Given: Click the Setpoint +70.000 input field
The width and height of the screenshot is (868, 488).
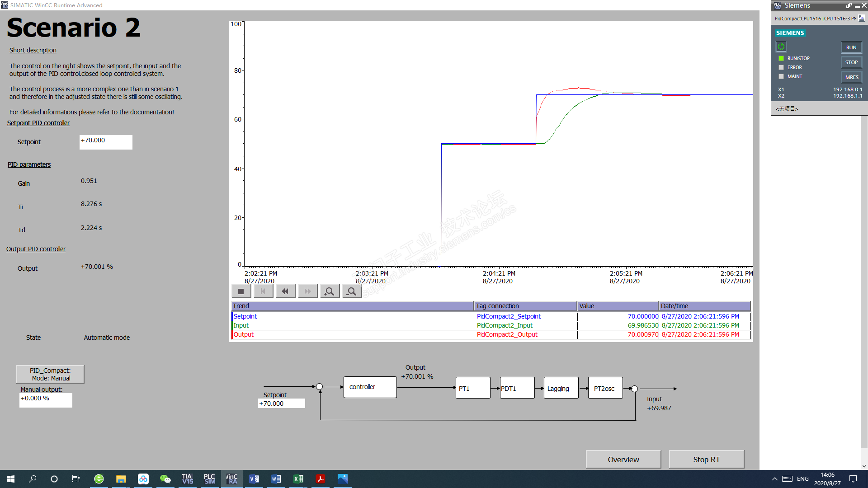Looking at the screenshot, I should (106, 142).
